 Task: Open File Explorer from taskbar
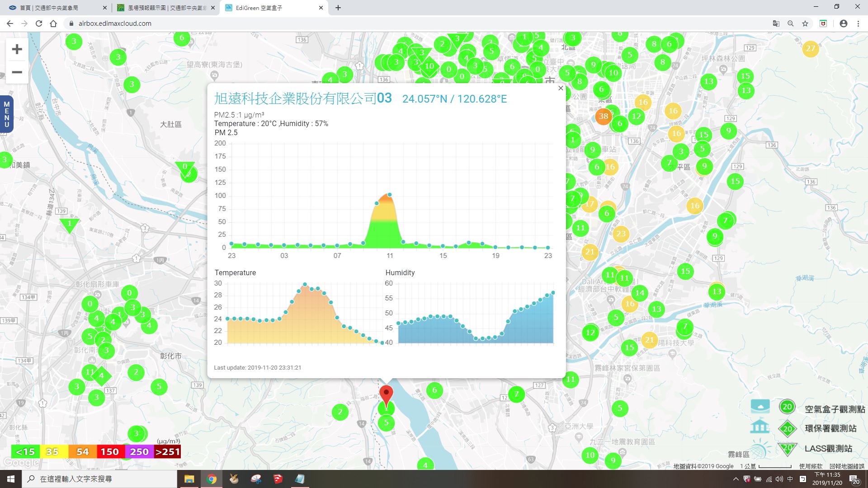pyautogui.click(x=189, y=479)
